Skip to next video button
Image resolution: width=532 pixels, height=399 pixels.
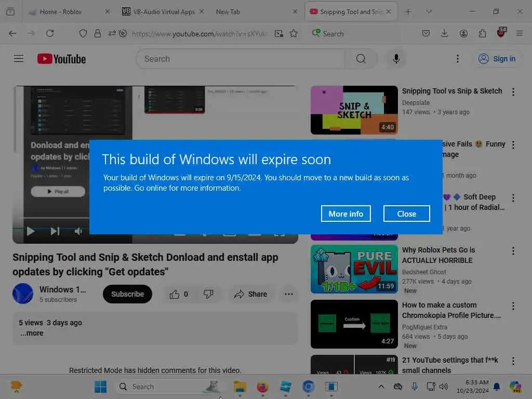55,231
